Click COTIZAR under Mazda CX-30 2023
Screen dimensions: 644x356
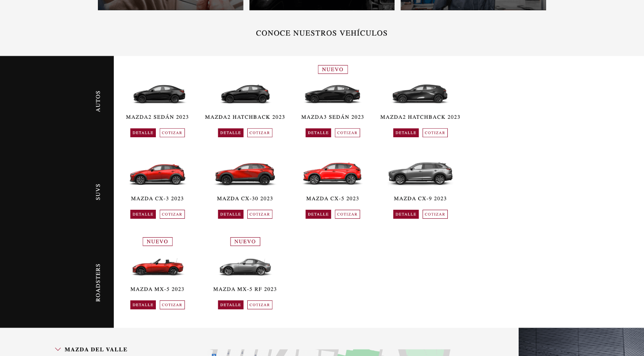[x=260, y=214]
